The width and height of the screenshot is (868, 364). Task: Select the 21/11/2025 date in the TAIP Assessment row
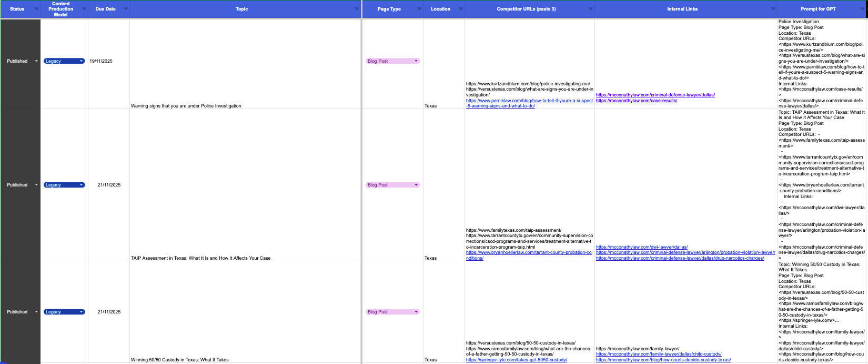[109, 185]
